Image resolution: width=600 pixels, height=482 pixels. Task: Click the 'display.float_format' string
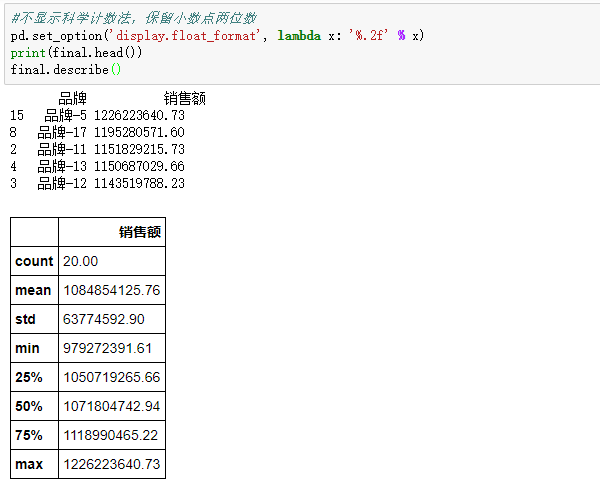tap(183, 36)
